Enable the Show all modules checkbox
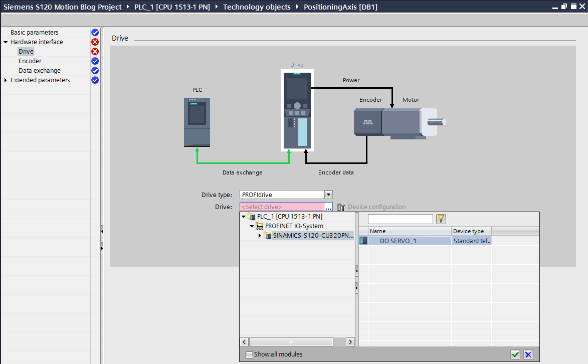Image resolution: width=588 pixels, height=364 pixels. point(249,354)
